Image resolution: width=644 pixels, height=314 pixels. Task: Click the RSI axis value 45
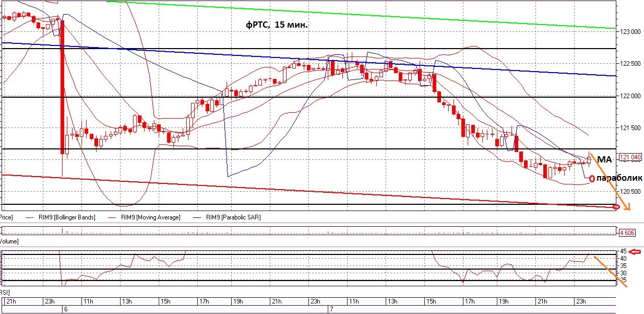pos(623,251)
